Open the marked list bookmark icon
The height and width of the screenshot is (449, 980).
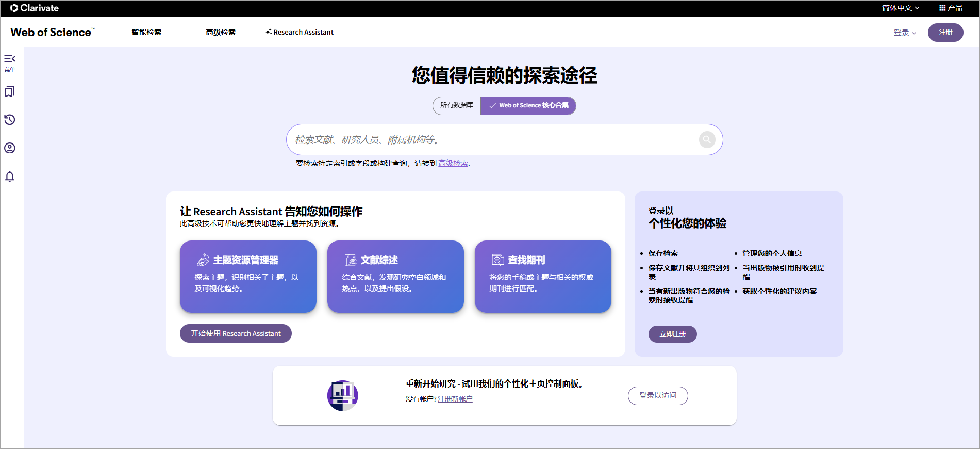10,91
